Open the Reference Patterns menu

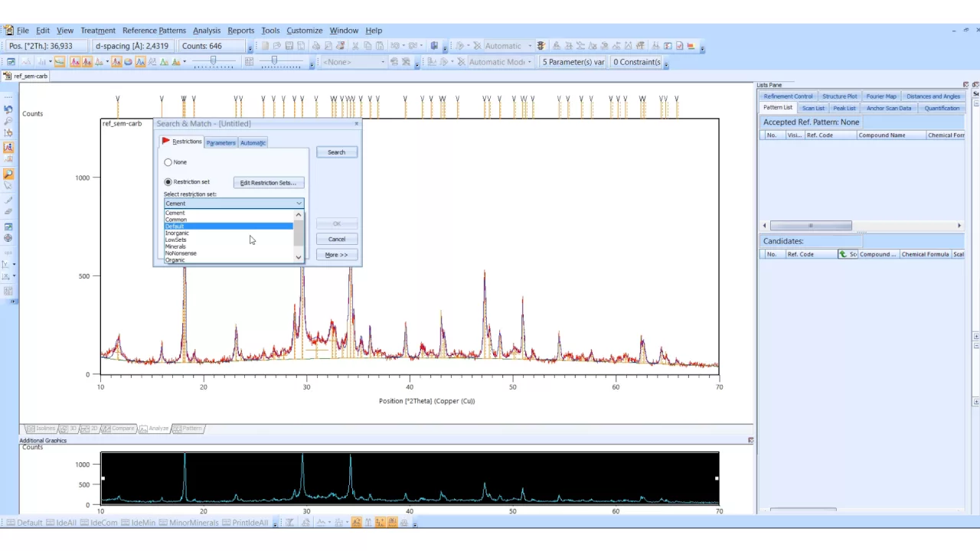pyautogui.click(x=154, y=31)
